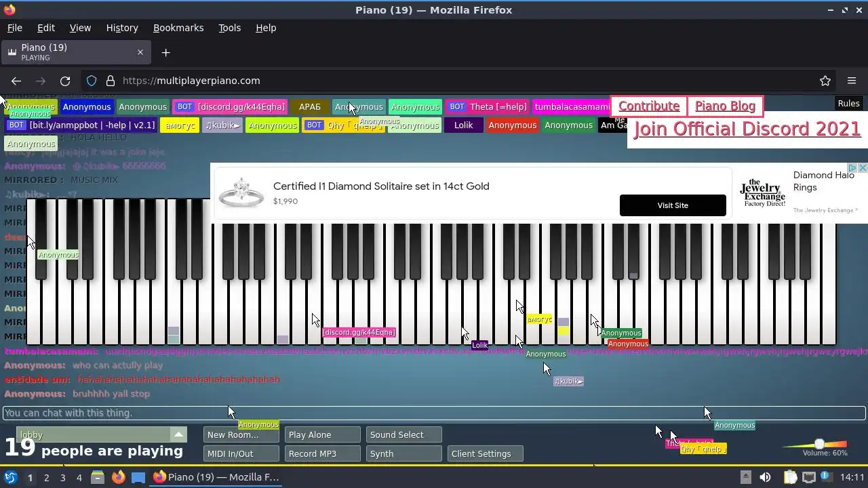Switch to workspace 4 in taskbar

pos(79,477)
